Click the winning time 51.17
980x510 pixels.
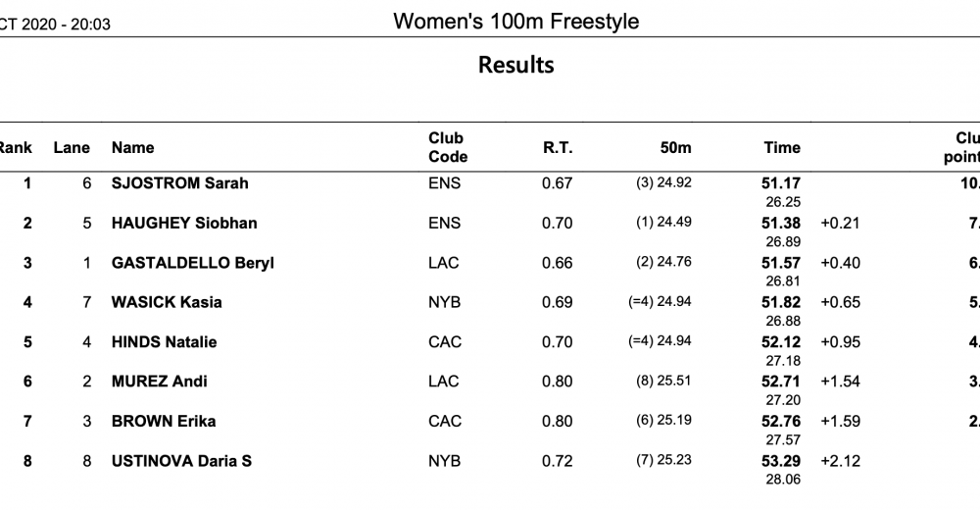tap(781, 183)
